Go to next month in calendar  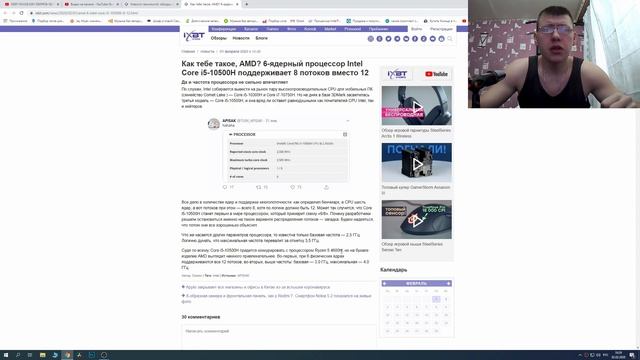coord(448,283)
